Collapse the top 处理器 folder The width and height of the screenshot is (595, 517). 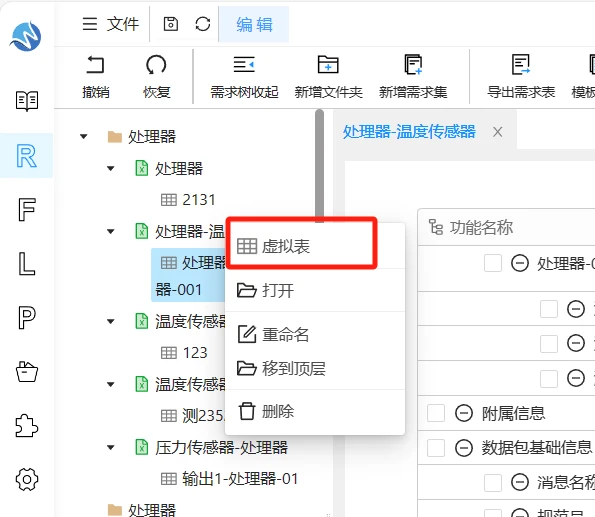point(83,137)
